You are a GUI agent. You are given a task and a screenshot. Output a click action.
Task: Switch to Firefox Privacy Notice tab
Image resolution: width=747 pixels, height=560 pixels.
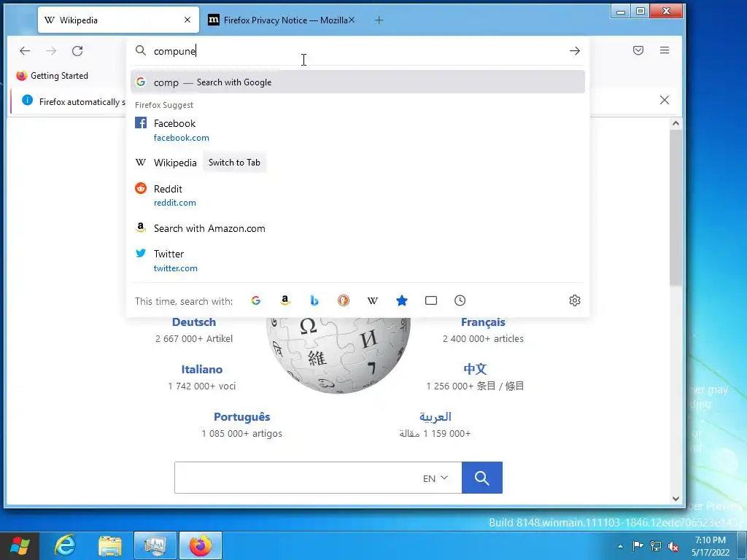pyautogui.click(x=282, y=20)
